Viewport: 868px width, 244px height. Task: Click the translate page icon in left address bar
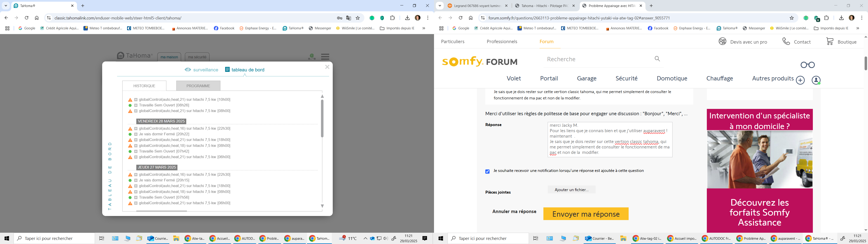click(x=349, y=18)
